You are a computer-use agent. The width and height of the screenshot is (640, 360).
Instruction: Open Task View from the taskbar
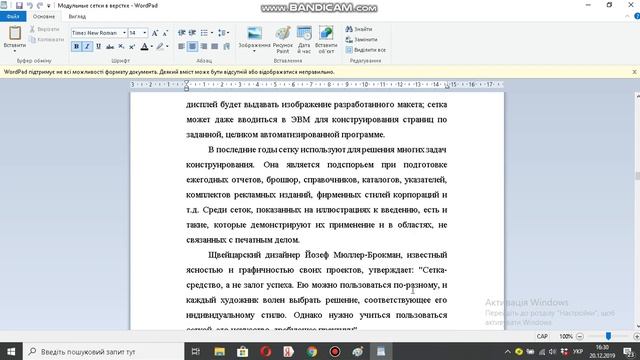pos(196,351)
